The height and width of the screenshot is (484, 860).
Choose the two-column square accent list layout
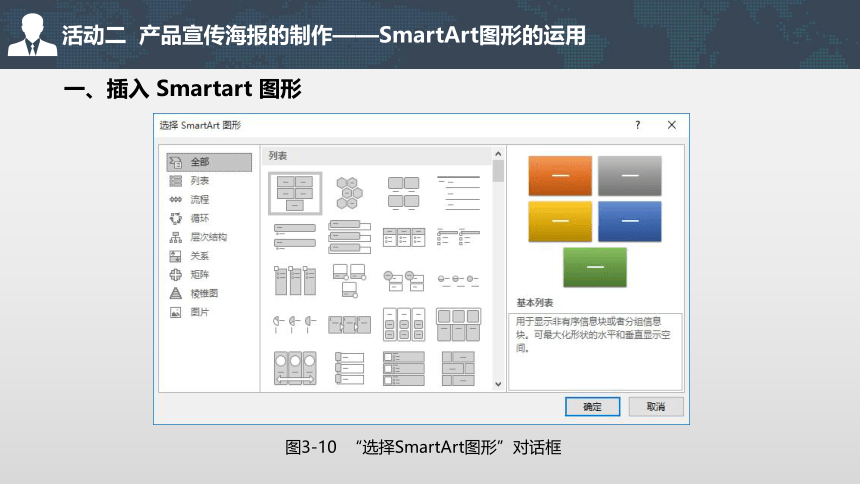[459, 237]
